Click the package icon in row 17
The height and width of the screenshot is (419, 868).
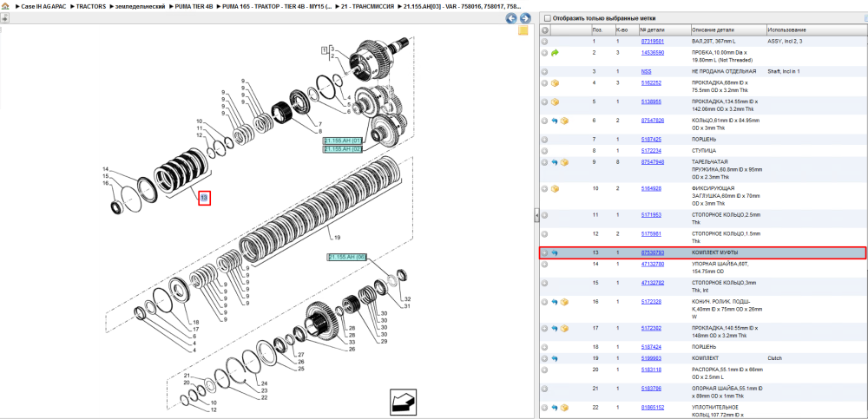(565, 328)
